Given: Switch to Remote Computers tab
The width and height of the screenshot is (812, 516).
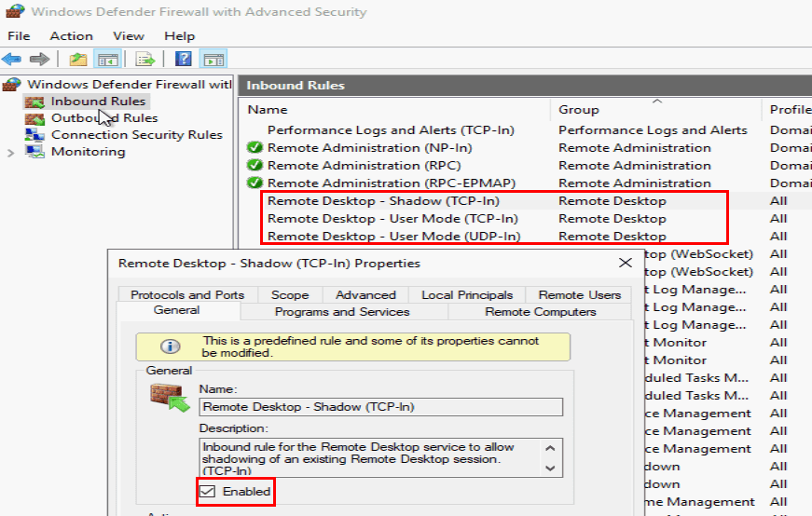Looking at the screenshot, I should (x=540, y=312).
